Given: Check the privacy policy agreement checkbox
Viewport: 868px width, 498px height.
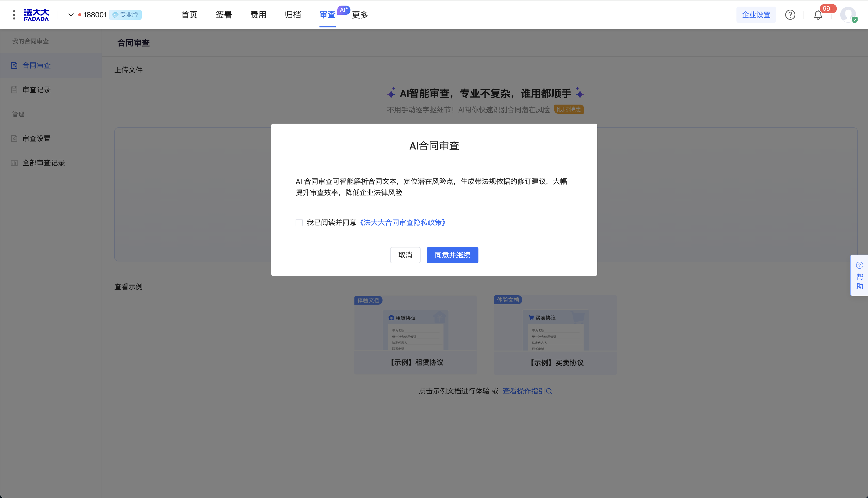Looking at the screenshot, I should 299,223.
